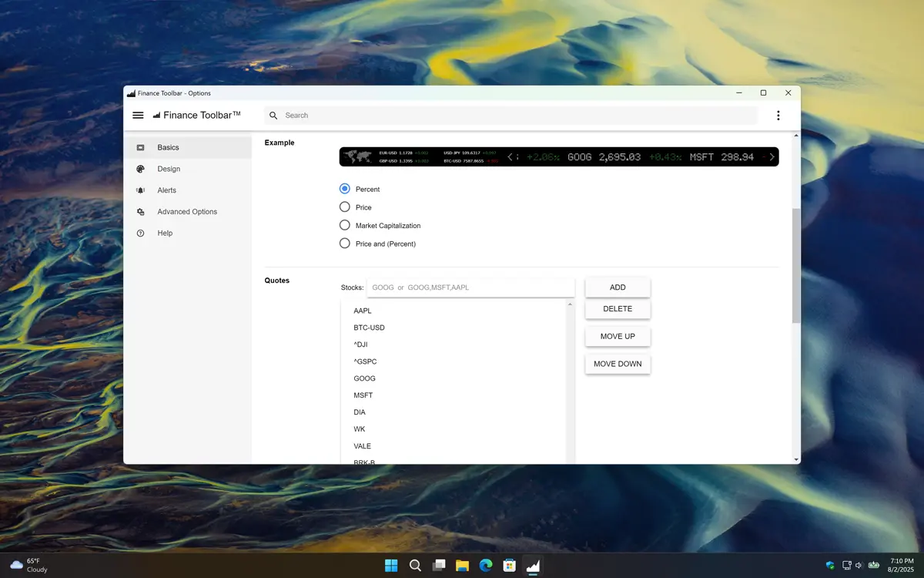
Task: Select DIA in the quotes list
Action: 454,412
